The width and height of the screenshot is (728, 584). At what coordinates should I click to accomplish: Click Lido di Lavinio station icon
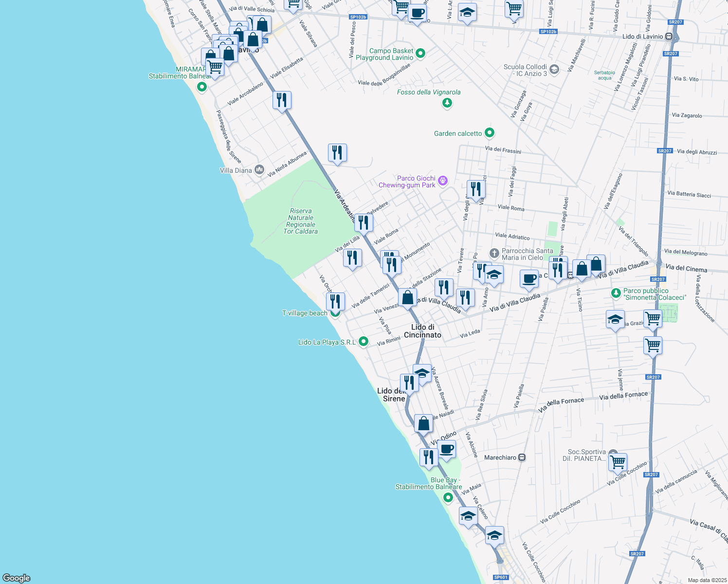click(x=669, y=36)
